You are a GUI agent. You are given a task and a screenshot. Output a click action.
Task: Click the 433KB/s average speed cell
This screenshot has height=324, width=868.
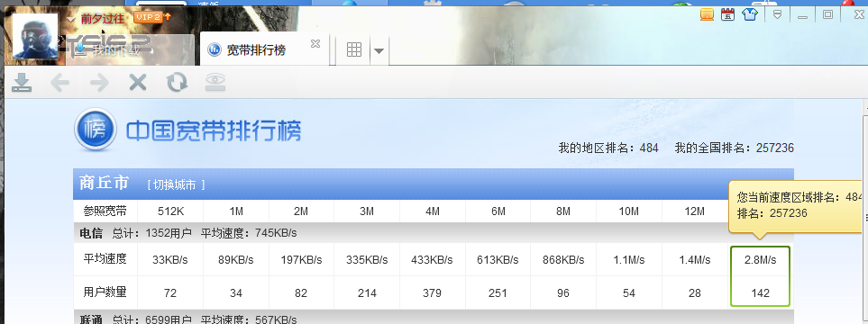click(433, 260)
